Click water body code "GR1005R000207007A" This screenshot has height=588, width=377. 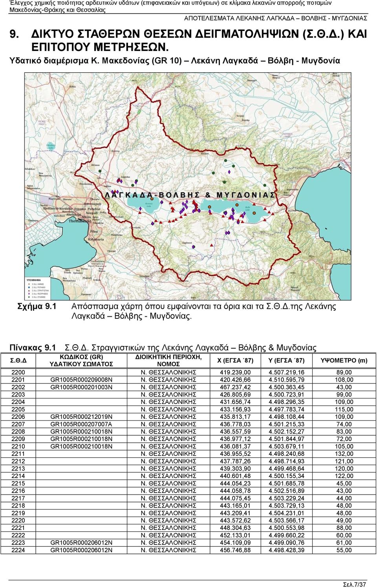coord(81,424)
